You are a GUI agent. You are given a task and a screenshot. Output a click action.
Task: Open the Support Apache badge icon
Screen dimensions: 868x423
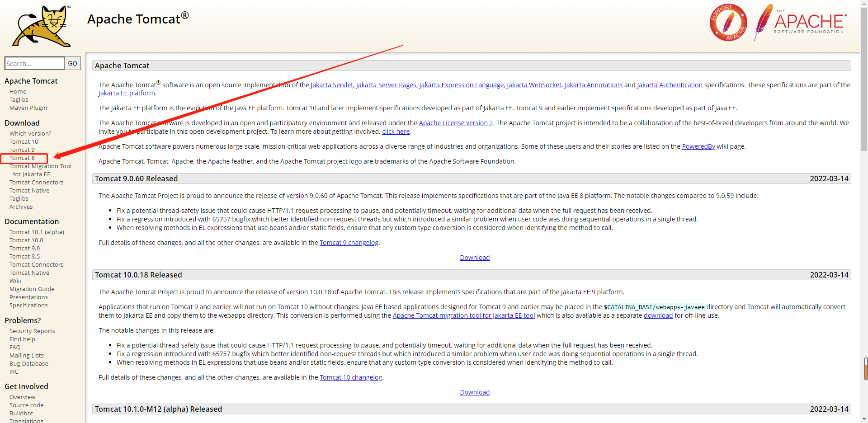click(x=728, y=23)
